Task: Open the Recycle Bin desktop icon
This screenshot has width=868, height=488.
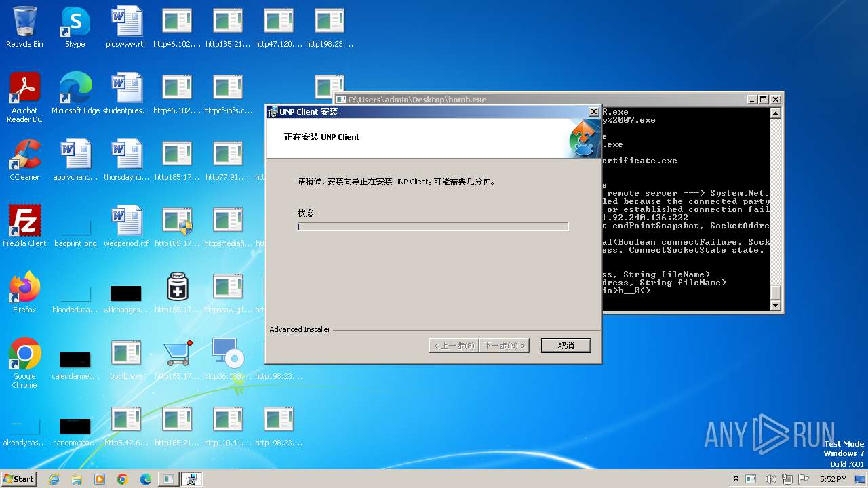Action: (x=24, y=27)
